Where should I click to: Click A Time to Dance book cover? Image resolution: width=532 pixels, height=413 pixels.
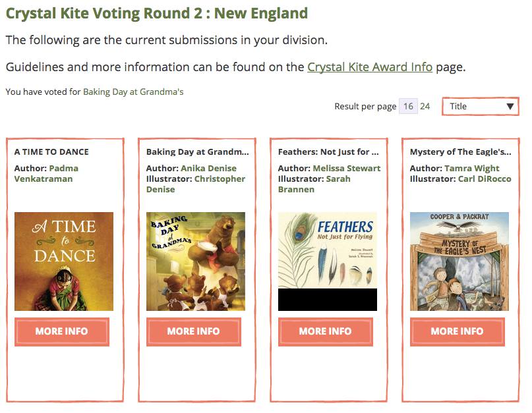click(64, 261)
